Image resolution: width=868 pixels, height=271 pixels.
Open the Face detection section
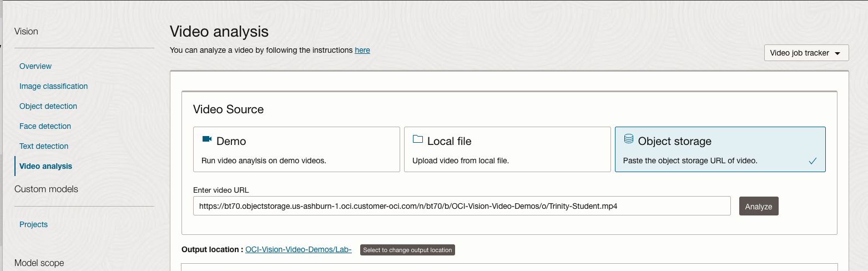(45, 126)
